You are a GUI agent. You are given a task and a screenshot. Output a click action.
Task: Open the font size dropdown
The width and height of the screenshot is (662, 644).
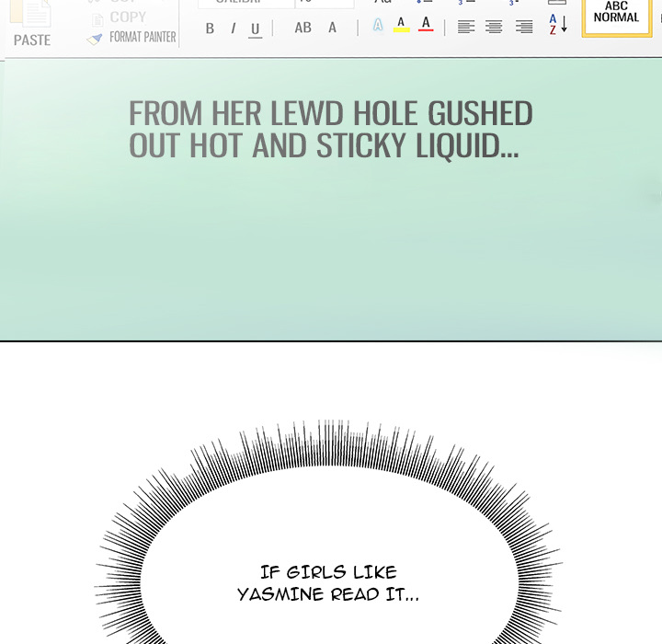324,3
